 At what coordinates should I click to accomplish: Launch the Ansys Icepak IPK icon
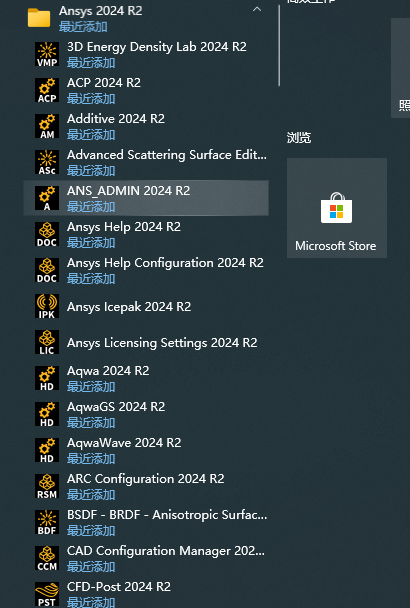pos(47,306)
